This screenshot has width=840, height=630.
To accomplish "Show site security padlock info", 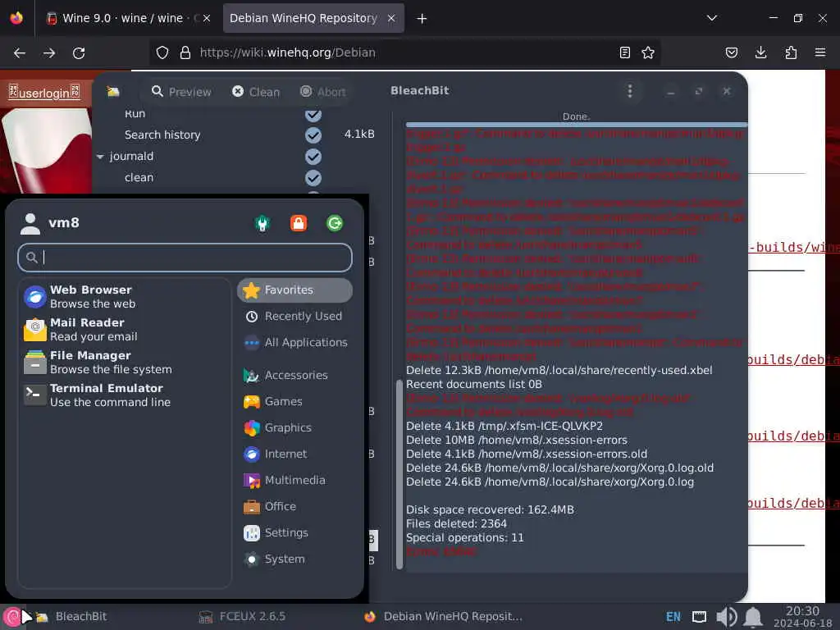I will pyautogui.click(x=185, y=52).
